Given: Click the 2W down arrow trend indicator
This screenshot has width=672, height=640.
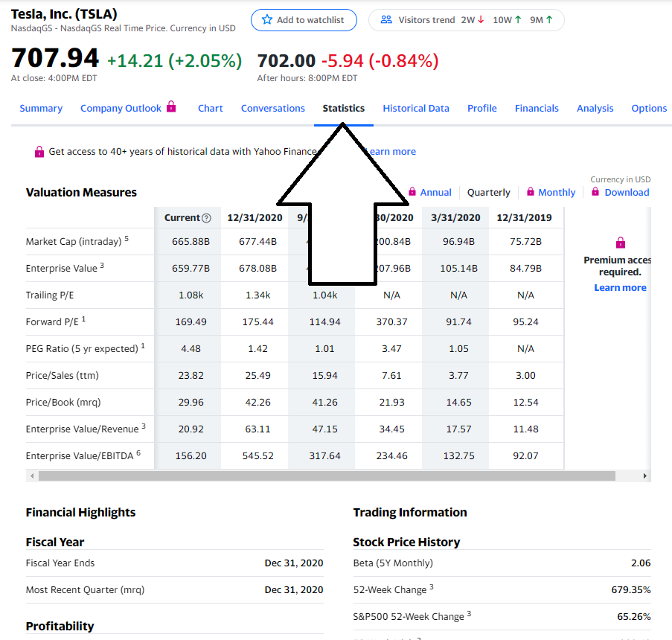Looking at the screenshot, I should [x=481, y=19].
